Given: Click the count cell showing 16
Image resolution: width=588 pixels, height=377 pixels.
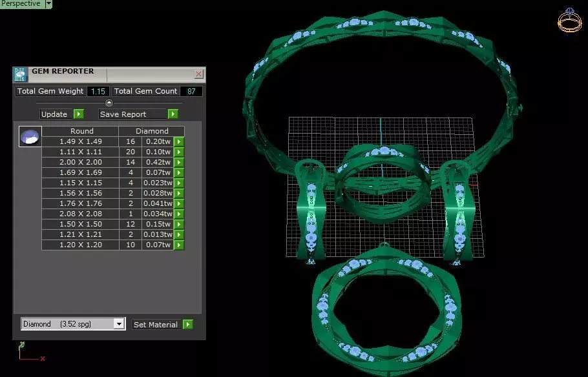Looking at the screenshot, I should [x=131, y=141].
